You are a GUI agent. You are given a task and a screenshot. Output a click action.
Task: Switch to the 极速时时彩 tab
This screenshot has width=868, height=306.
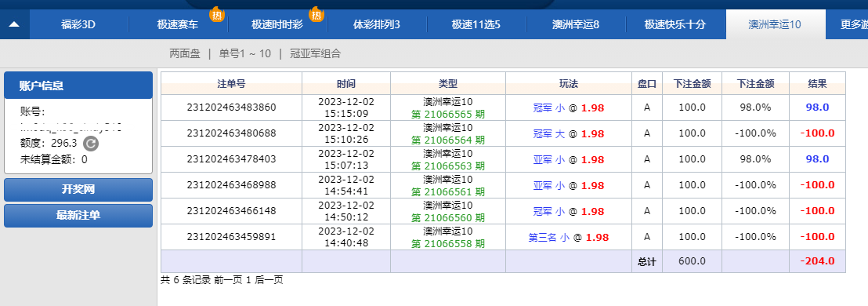click(277, 24)
